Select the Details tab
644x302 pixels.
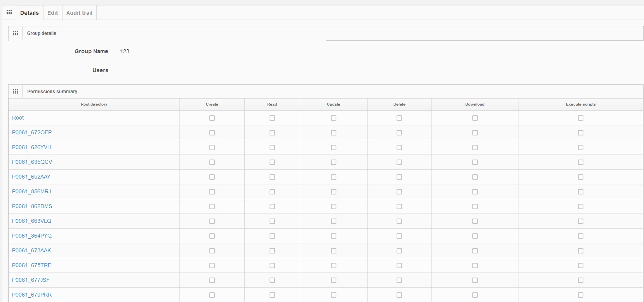(x=30, y=13)
